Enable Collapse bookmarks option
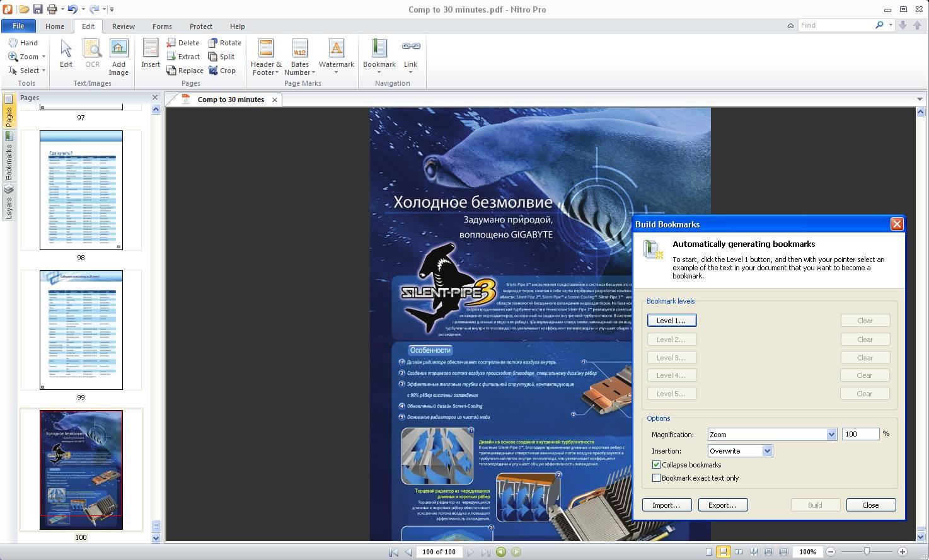Image resolution: width=929 pixels, height=560 pixels. (656, 464)
